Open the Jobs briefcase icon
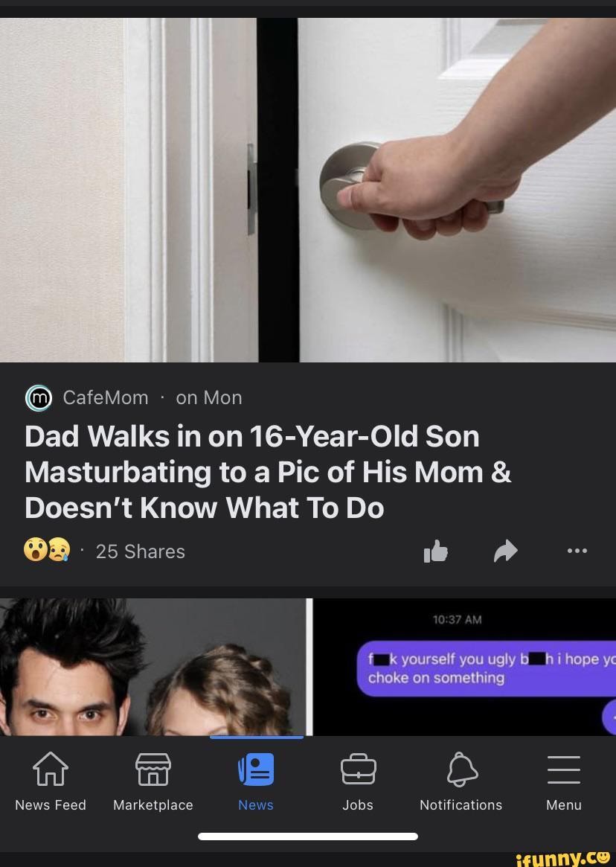The height and width of the screenshot is (867, 616). pos(359,769)
